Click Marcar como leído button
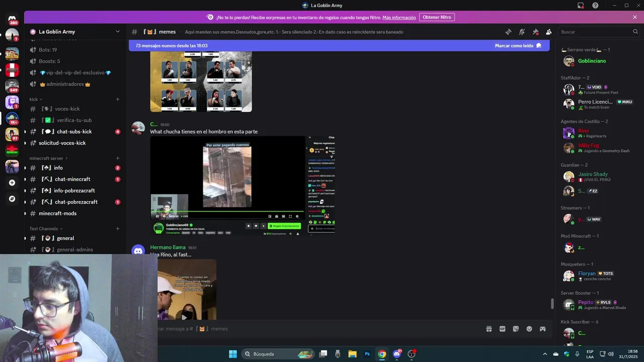This screenshot has width=644, height=362. 518,45
